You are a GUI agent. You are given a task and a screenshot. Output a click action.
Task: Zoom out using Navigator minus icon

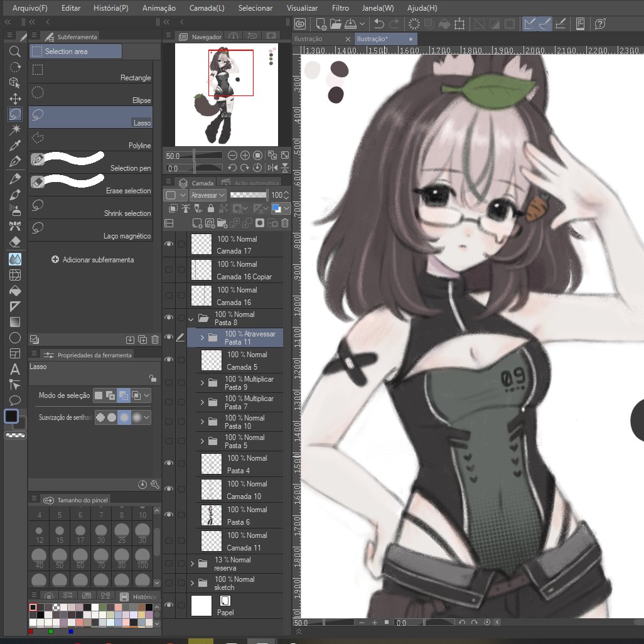pyautogui.click(x=232, y=155)
